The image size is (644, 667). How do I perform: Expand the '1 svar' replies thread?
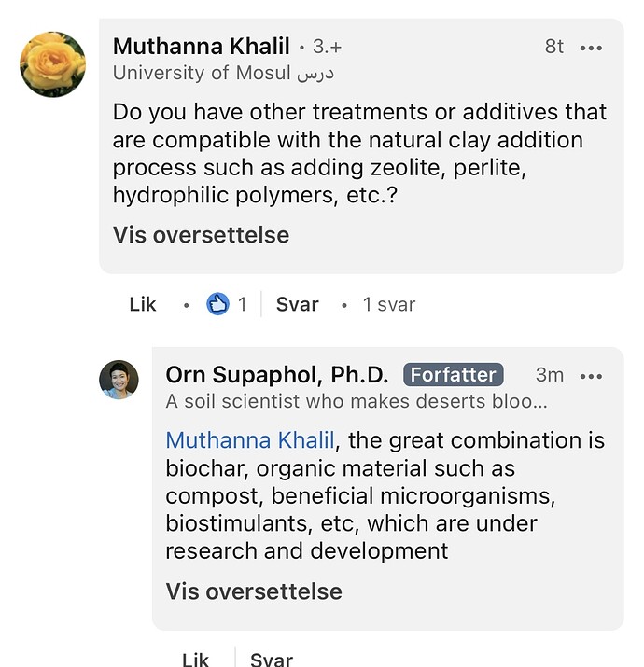click(388, 304)
